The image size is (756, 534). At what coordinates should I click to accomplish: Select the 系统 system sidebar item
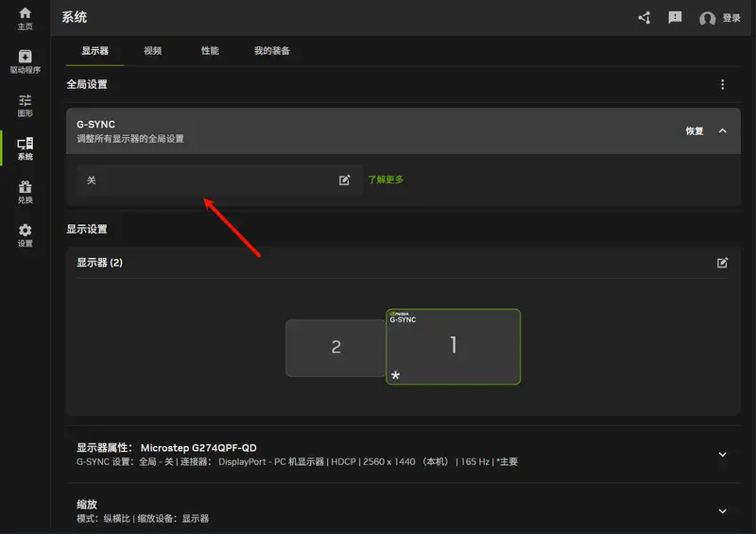[x=26, y=148]
